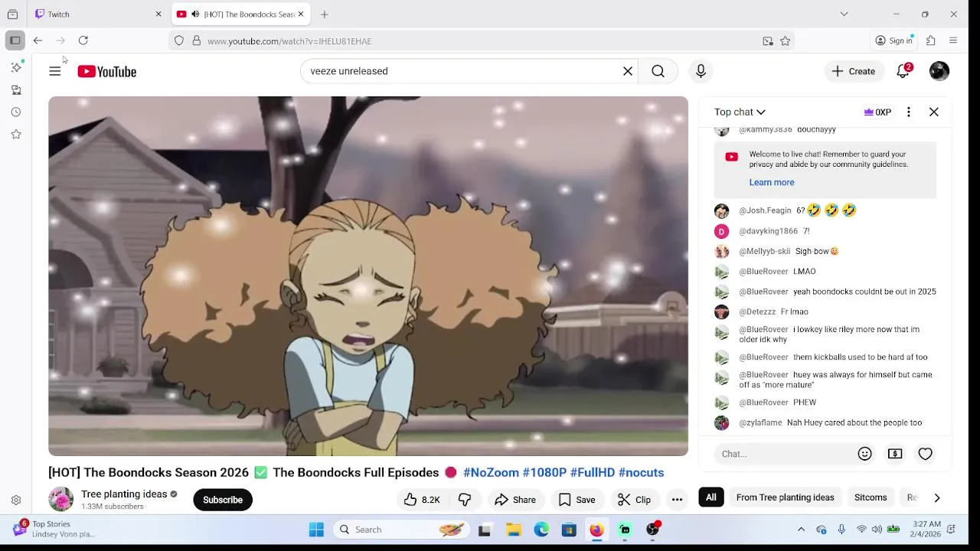Screen dimensions: 980x551
Task: Close the live chat panel
Action: click(934, 112)
